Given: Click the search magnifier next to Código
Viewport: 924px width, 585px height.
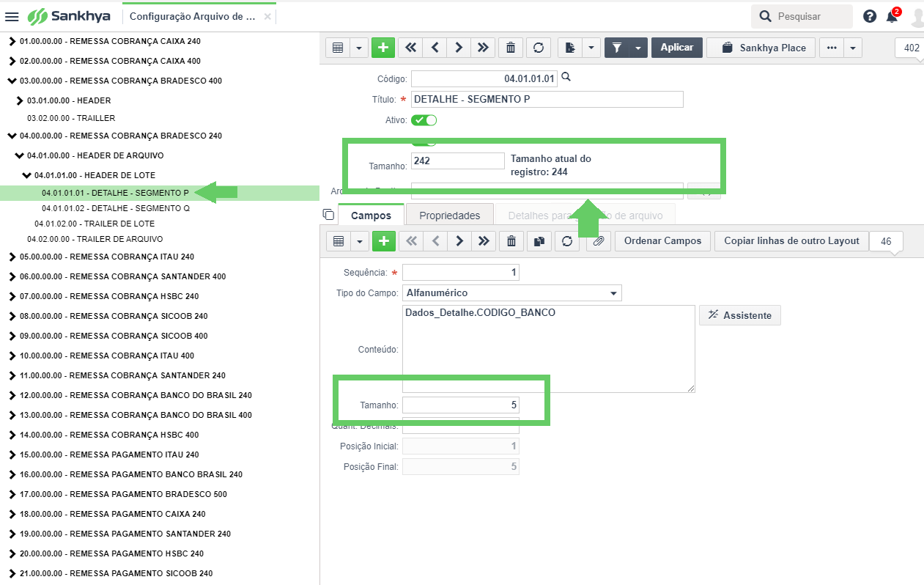Looking at the screenshot, I should click(x=566, y=77).
